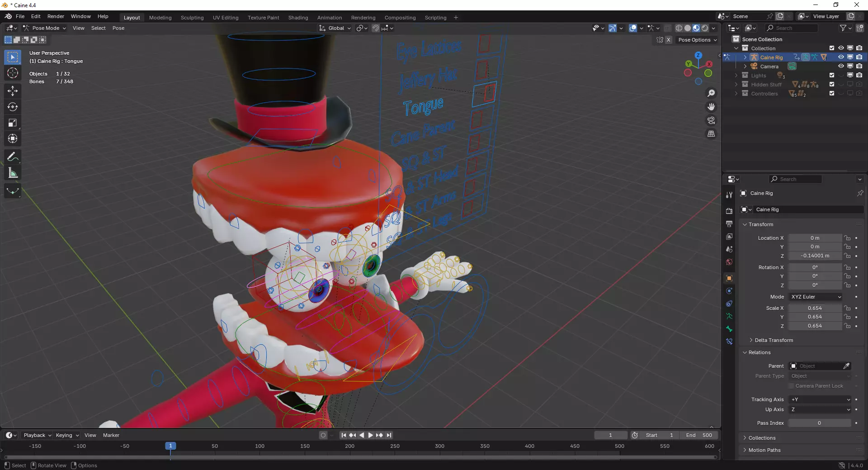Screen dimensions: 868x470
Task: Open the Bone Constraints properties tab
Action: pyautogui.click(x=729, y=342)
